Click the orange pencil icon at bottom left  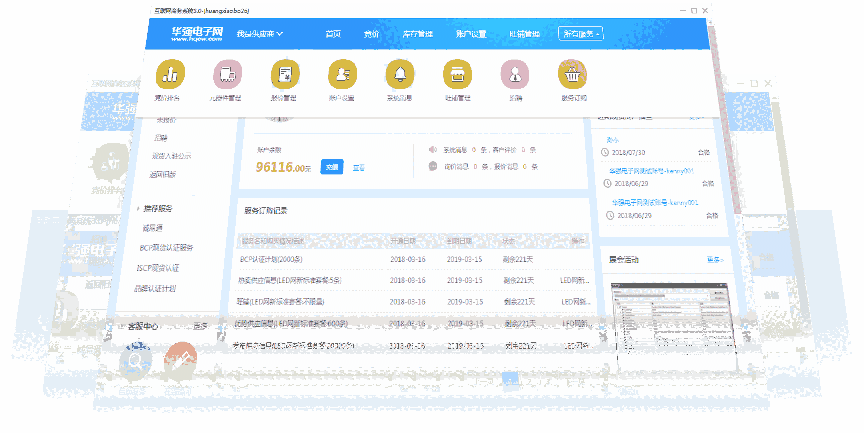point(180,359)
